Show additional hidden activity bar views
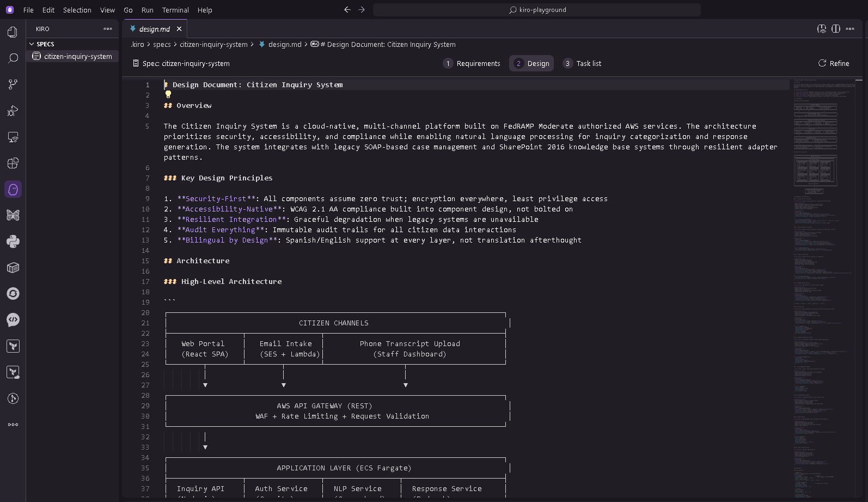Image resolution: width=868 pixels, height=502 pixels. (x=13, y=425)
